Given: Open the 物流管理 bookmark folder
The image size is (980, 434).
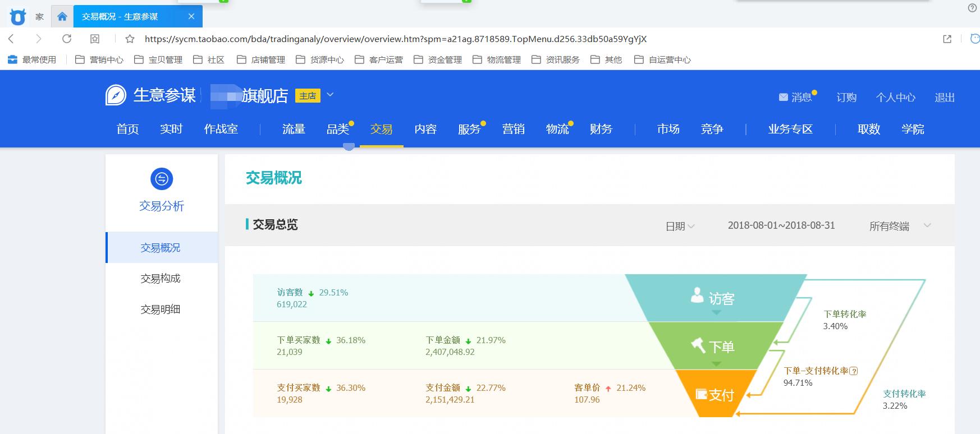Looking at the screenshot, I should [497, 59].
